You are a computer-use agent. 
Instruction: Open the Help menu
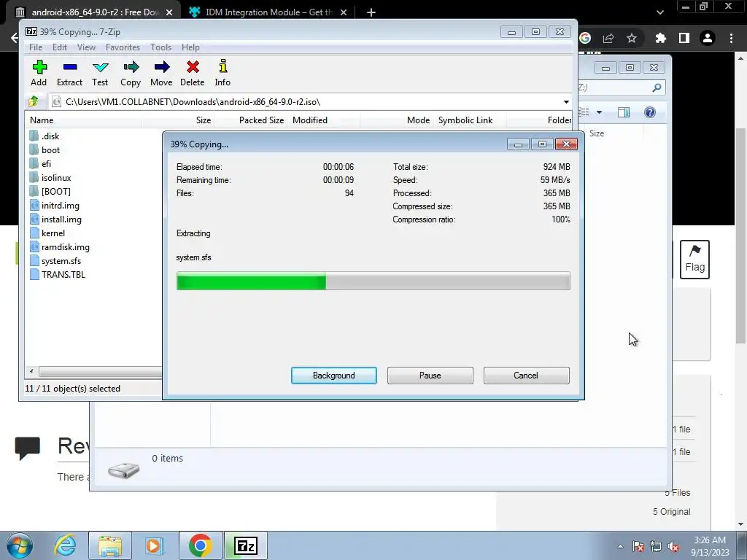190,47
